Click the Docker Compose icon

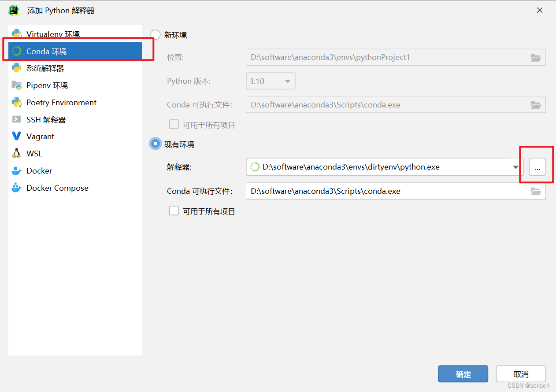point(17,188)
